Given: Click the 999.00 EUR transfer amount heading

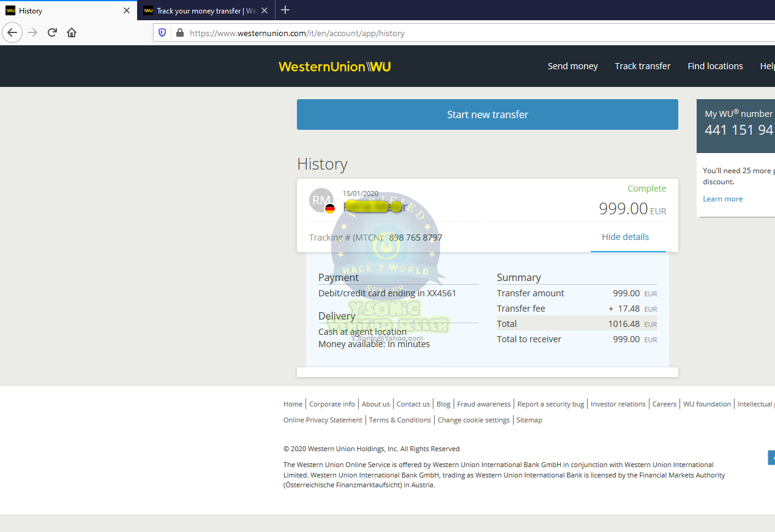Looking at the screenshot, I should [x=632, y=209].
